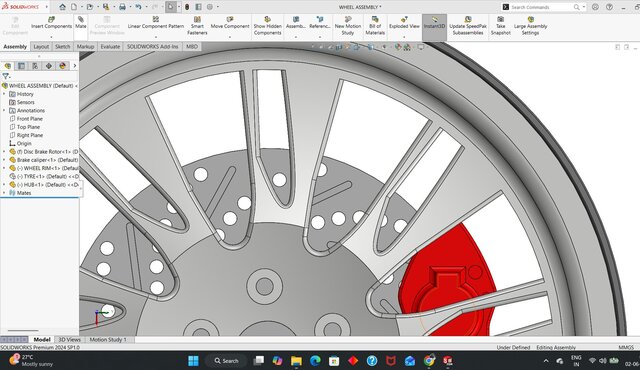Screen dimensions: 640x370
Task: Click Exploded View tool
Action: click(404, 23)
